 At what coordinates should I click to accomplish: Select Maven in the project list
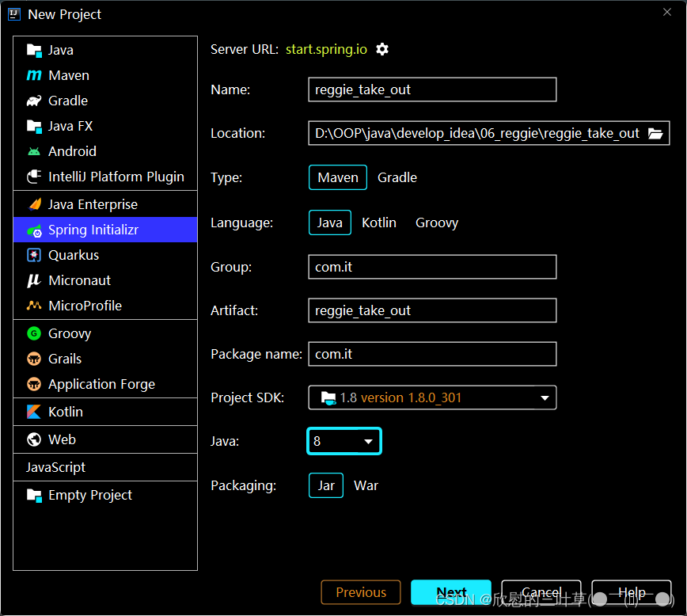105,75
